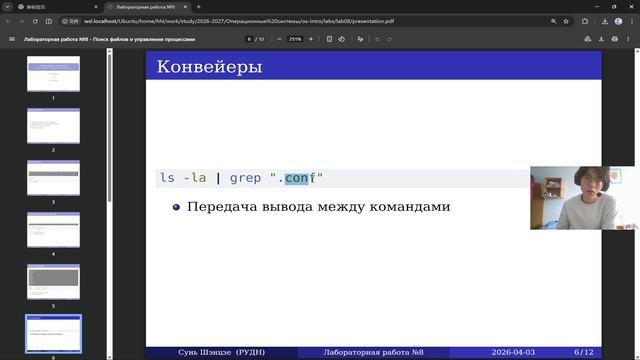The image size is (640, 360).
Task: Edit the 251% zoom level field
Action: tap(295, 39)
